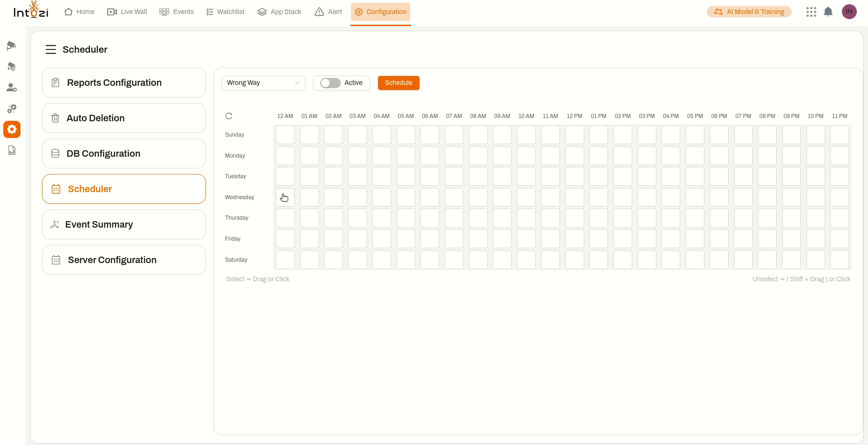Click the reset schedule refresh icon
The width and height of the screenshot is (868, 445).
click(x=228, y=116)
